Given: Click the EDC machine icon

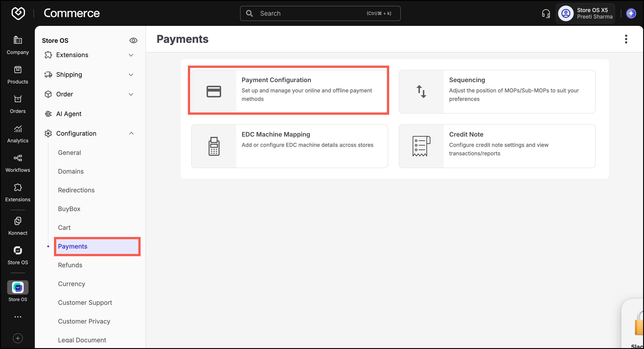Looking at the screenshot, I should (x=214, y=146).
